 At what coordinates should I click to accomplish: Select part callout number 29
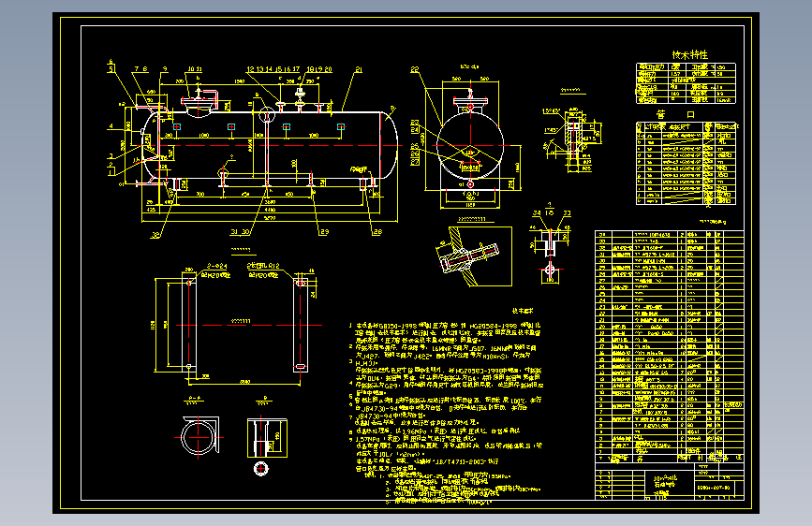point(324,232)
